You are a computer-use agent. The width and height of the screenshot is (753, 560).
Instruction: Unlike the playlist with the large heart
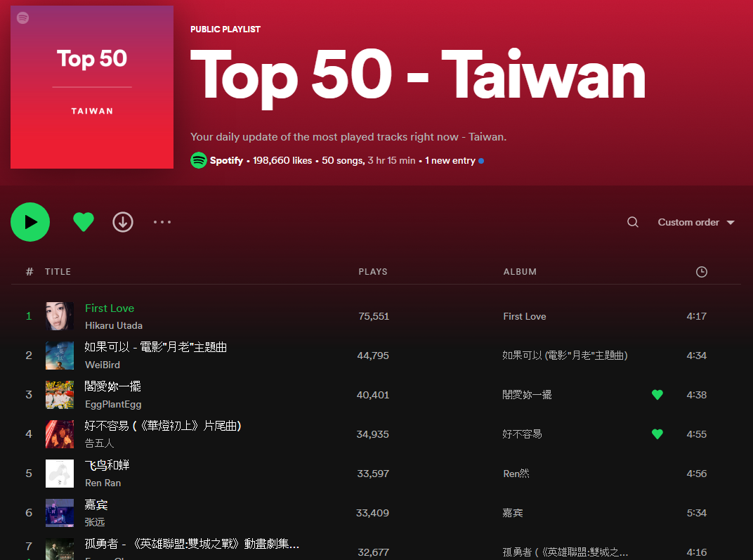pos(84,222)
